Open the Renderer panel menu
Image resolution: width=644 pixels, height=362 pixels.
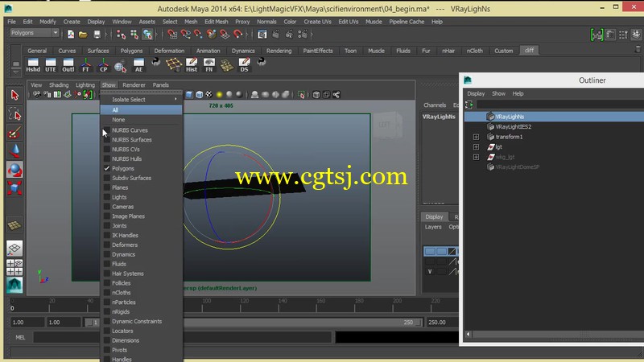(x=134, y=85)
